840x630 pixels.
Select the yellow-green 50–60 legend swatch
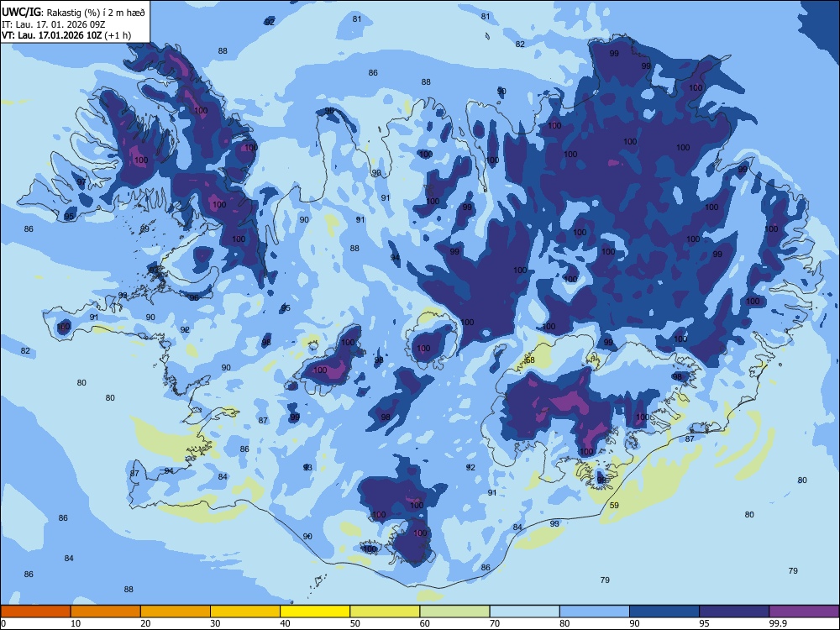(385, 612)
